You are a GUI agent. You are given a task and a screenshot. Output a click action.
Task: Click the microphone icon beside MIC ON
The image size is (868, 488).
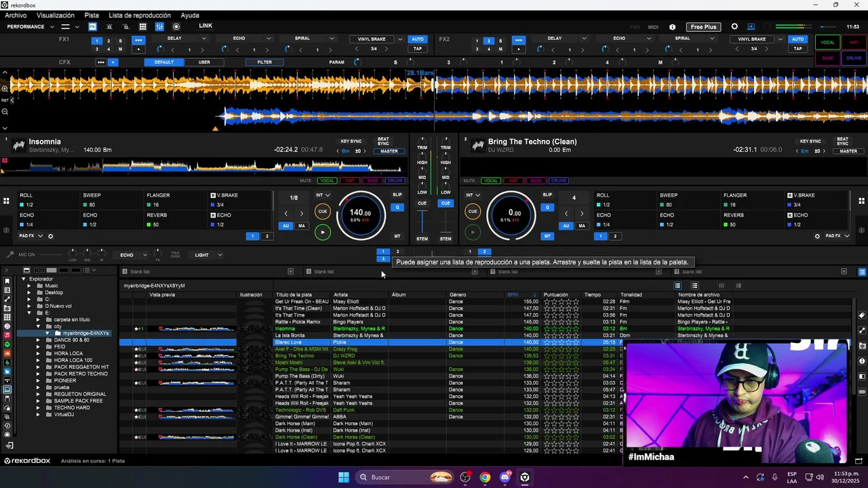(9, 255)
